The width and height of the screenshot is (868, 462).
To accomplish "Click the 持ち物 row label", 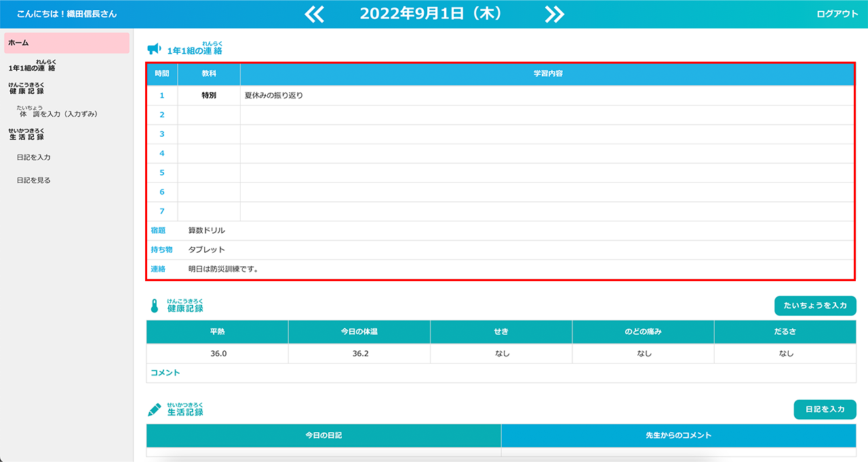I will [161, 249].
